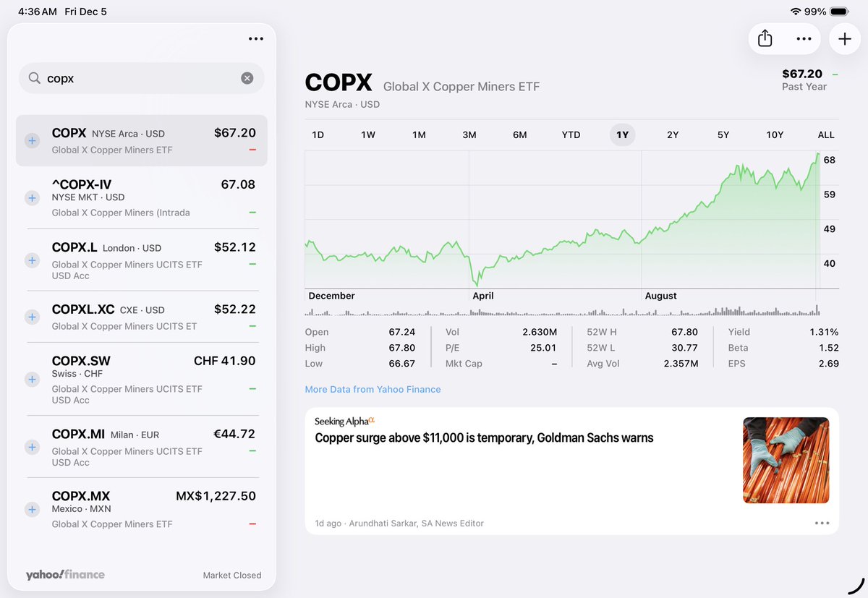Viewport: 868px width, 598px height.
Task: Tap the plus add button
Action: pyautogui.click(x=845, y=39)
